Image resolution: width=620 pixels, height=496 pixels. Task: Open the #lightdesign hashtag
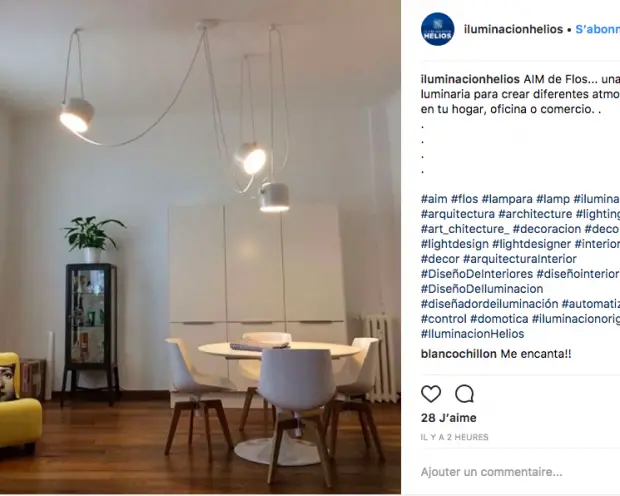coord(455,244)
